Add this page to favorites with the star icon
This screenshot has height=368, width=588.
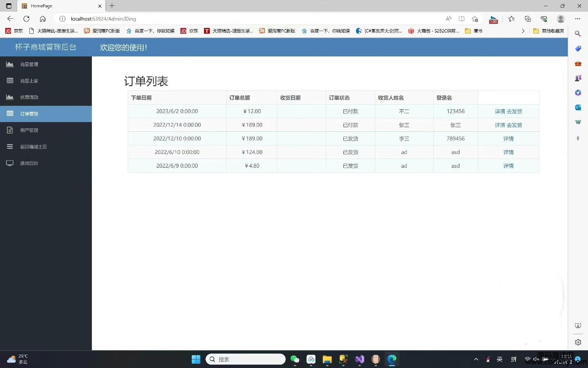pos(475,19)
